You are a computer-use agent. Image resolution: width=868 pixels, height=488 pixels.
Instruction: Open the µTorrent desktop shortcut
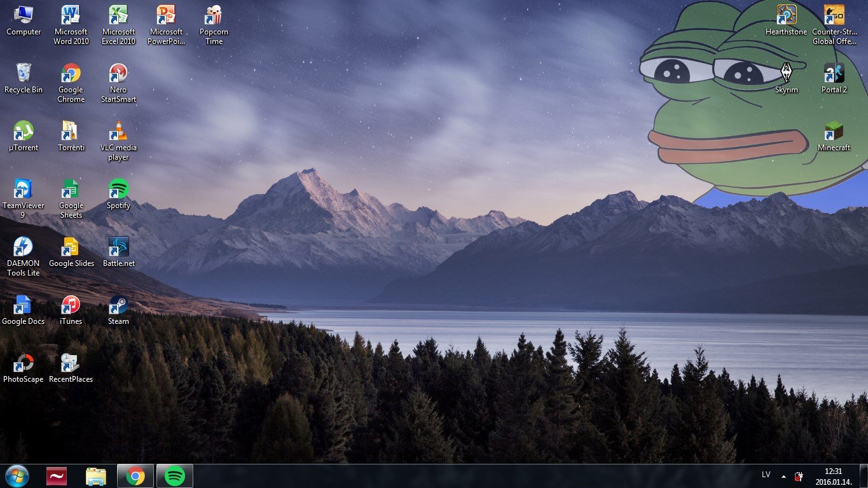click(24, 136)
